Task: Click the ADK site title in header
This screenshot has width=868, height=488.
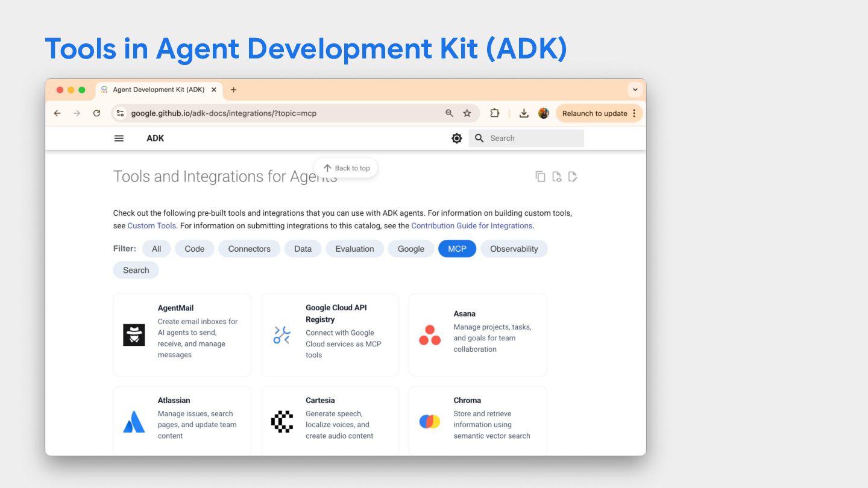Action: (x=156, y=138)
